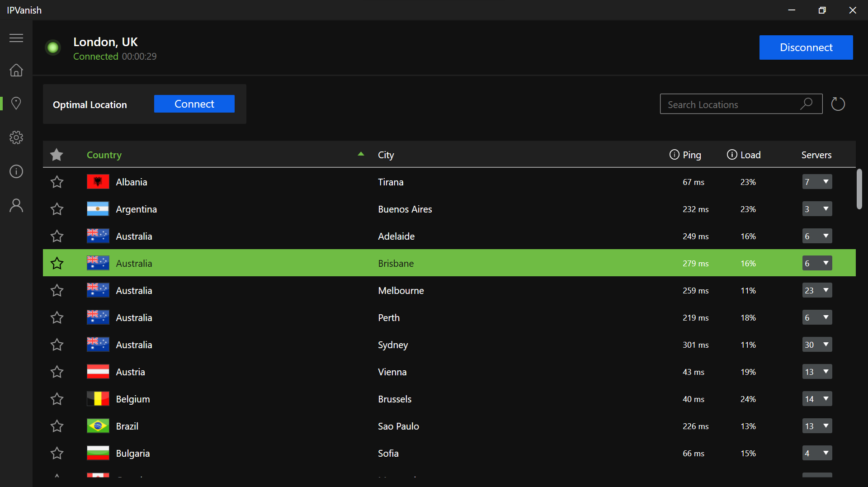The height and width of the screenshot is (487, 868).
Task: Click the Adelaide city name
Action: click(396, 236)
